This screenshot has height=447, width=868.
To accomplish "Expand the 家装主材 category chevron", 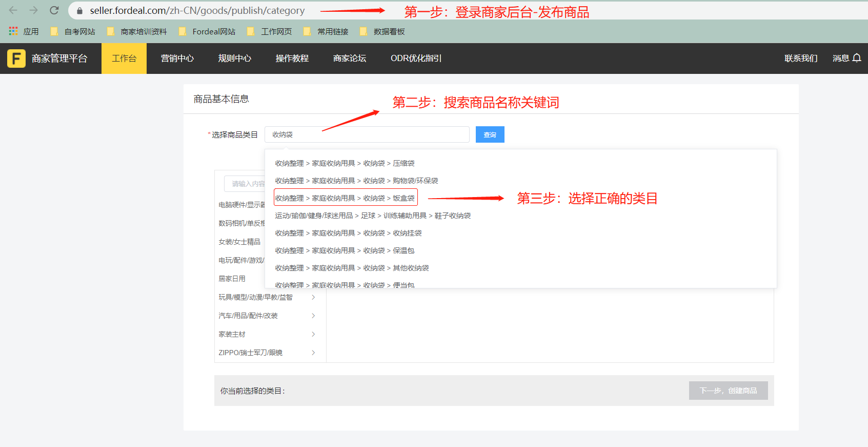I will pyautogui.click(x=313, y=334).
